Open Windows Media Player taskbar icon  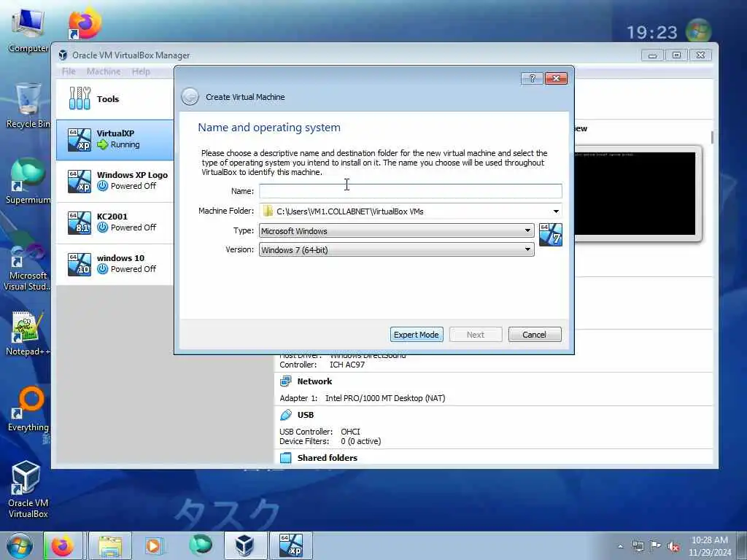coord(154,545)
